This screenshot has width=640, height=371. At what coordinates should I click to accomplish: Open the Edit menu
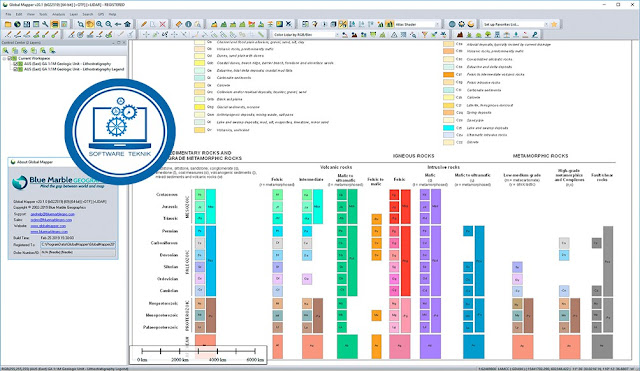19,14
